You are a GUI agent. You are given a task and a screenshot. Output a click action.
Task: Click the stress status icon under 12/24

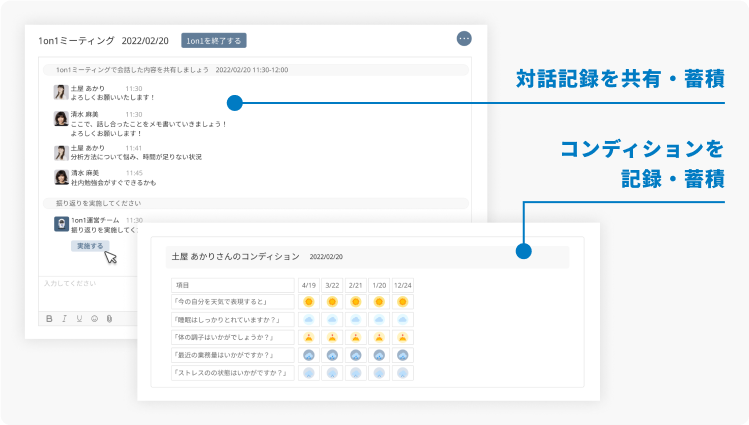click(402, 373)
